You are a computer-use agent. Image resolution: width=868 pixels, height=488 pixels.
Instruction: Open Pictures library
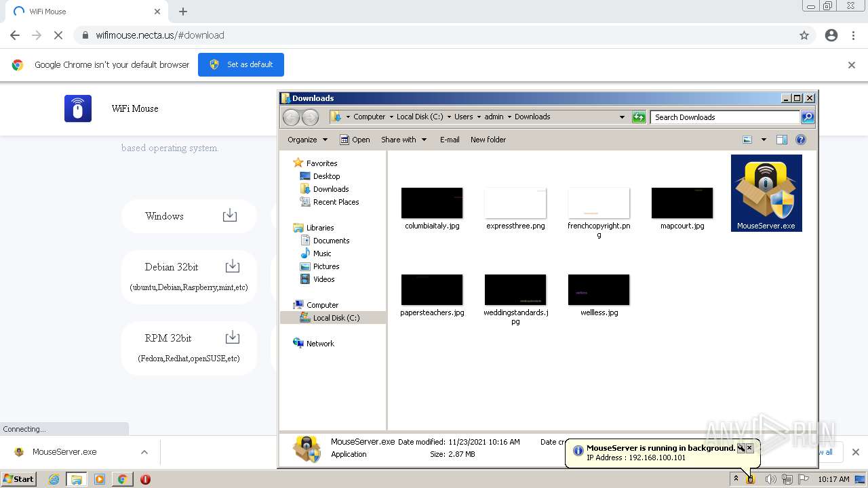tap(326, 266)
